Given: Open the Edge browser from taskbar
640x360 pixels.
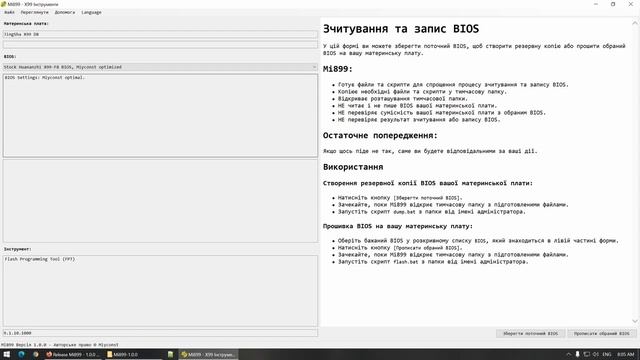Looking at the screenshot, I should [x=21, y=354].
